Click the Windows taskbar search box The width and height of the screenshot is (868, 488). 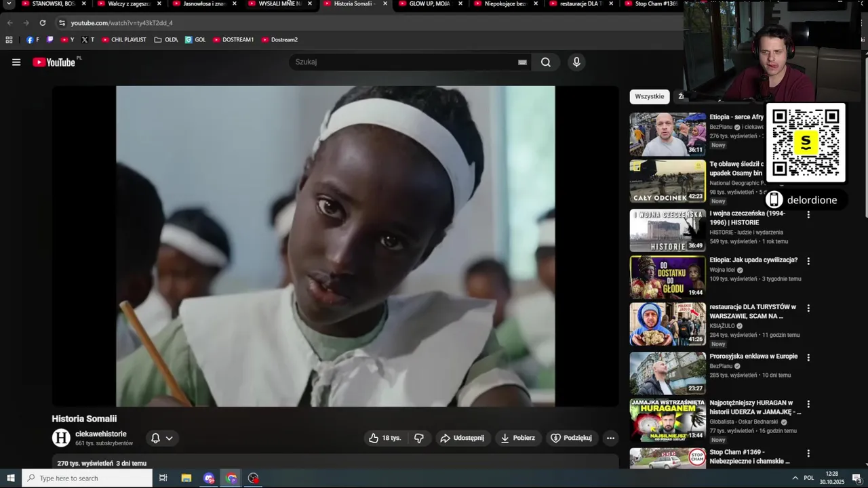pos(87,478)
